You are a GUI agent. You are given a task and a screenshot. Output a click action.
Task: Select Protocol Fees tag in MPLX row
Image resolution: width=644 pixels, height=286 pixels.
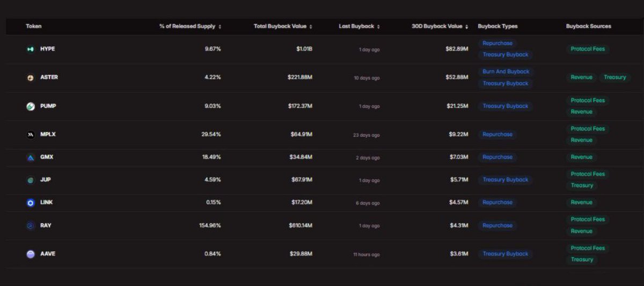tap(588, 129)
